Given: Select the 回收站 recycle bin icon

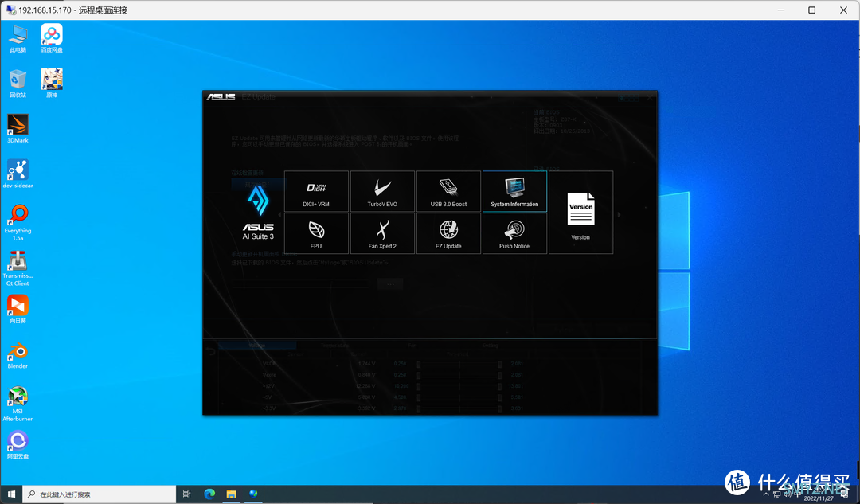Looking at the screenshot, I should point(18,84).
